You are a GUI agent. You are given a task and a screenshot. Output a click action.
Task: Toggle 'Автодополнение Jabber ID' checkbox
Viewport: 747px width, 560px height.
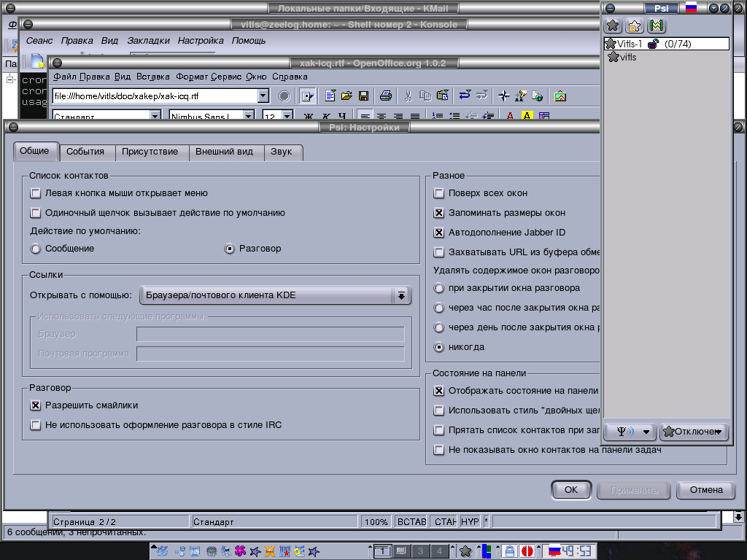coord(438,233)
